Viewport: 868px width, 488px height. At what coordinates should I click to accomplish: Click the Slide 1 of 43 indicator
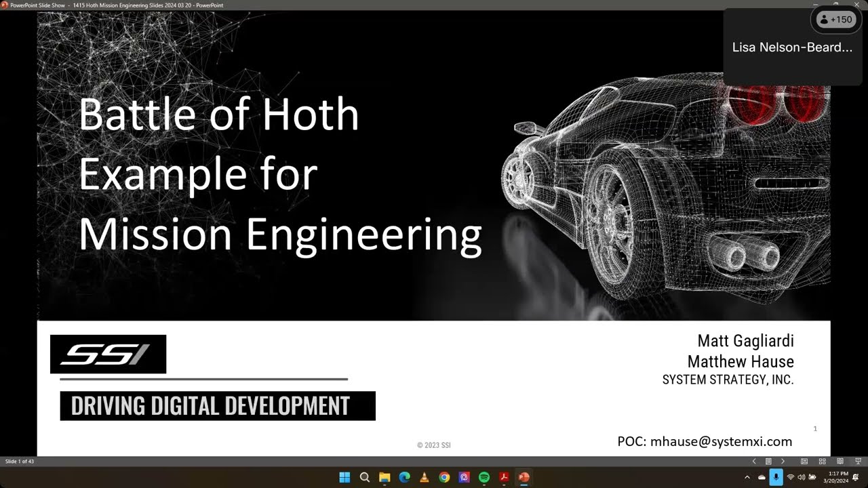click(20, 462)
